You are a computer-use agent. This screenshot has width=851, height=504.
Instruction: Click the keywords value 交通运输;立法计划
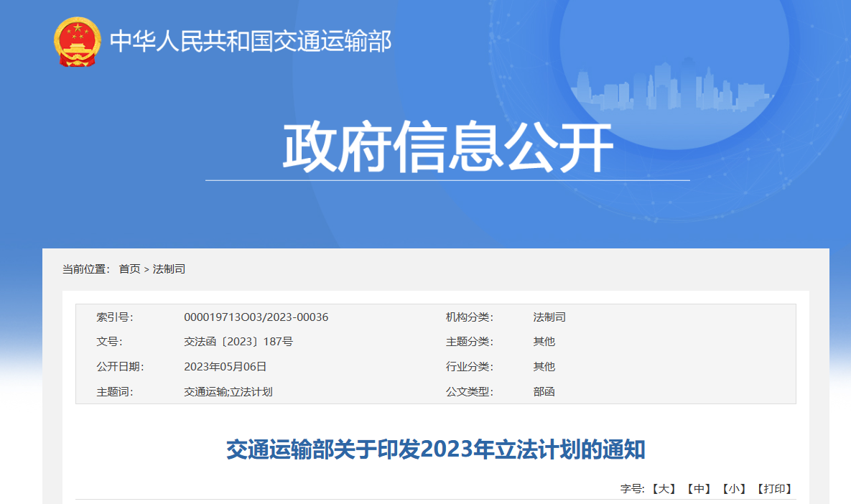pyautogui.click(x=228, y=392)
